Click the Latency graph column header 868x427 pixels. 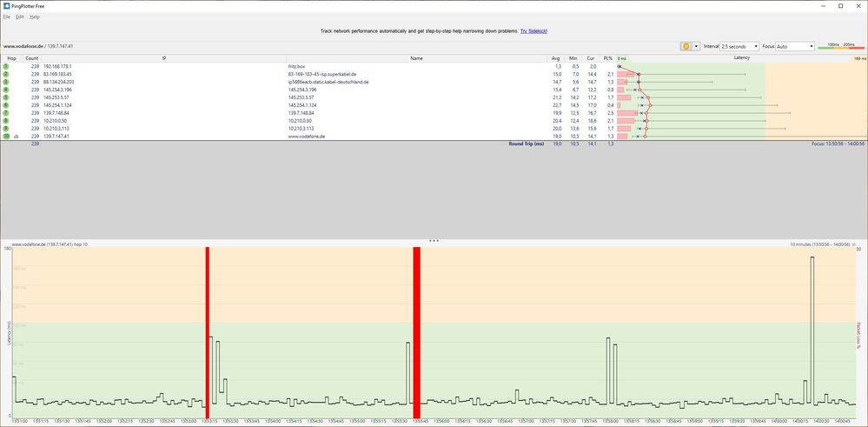coord(742,57)
